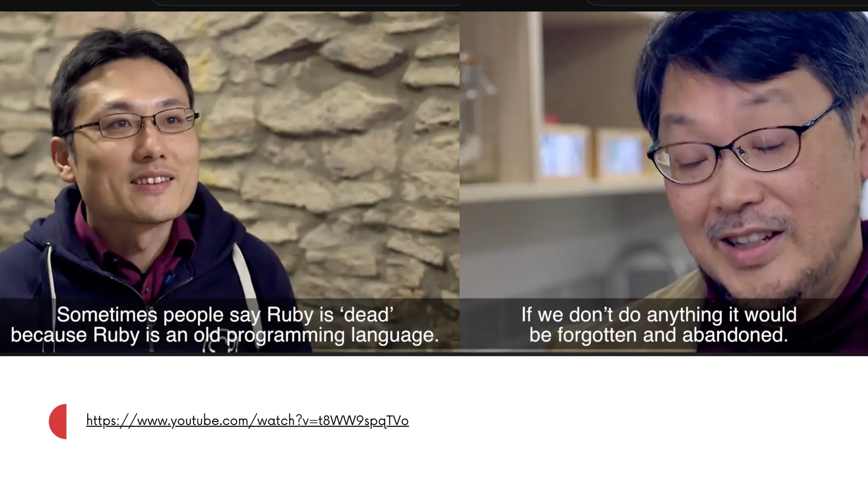Click the glasses of the man on the left
The image size is (868, 488).
click(x=131, y=124)
